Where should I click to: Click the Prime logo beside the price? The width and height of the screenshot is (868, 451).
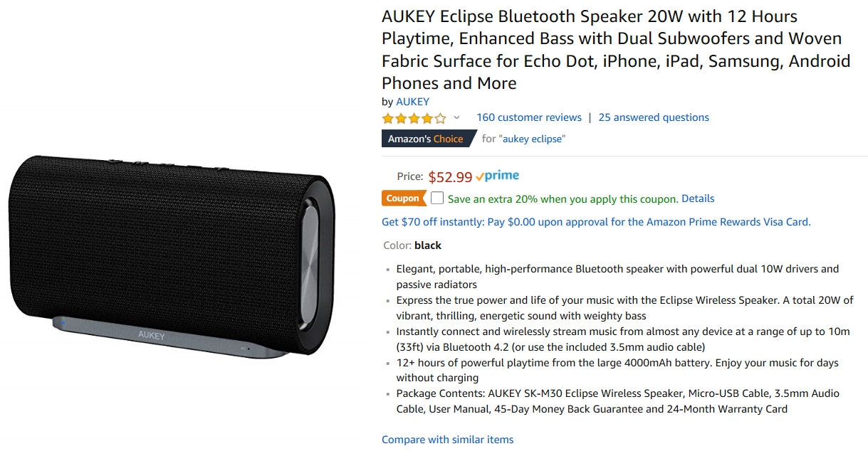point(498,176)
